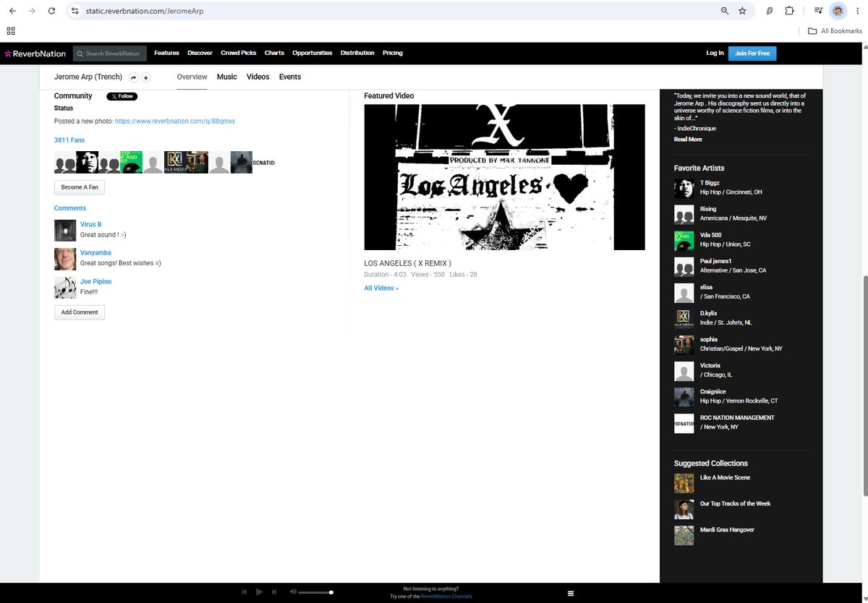This screenshot has width=868, height=603.
Task: Open Vanyamba's avatar in comments
Action: click(x=65, y=259)
